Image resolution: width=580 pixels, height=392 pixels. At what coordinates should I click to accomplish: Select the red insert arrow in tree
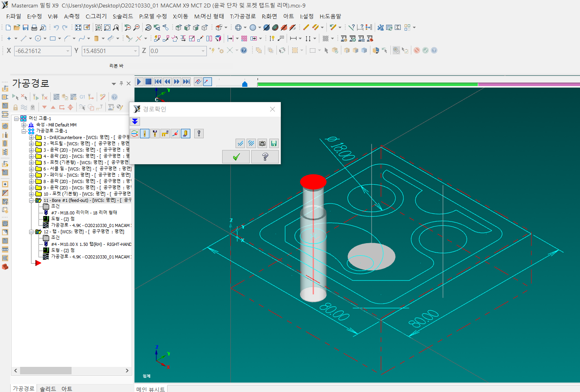pyautogui.click(x=38, y=263)
